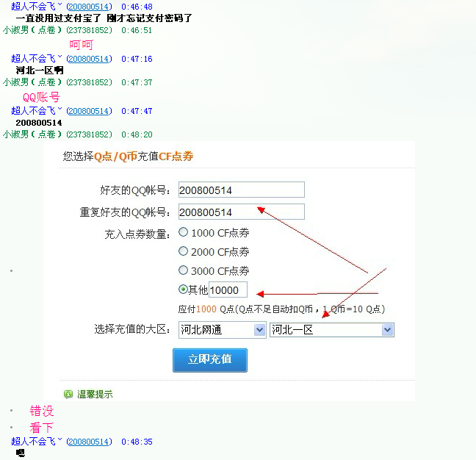Click the 应付1000 Q点 payment note
The height and width of the screenshot is (460, 476).
[x=281, y=309]
